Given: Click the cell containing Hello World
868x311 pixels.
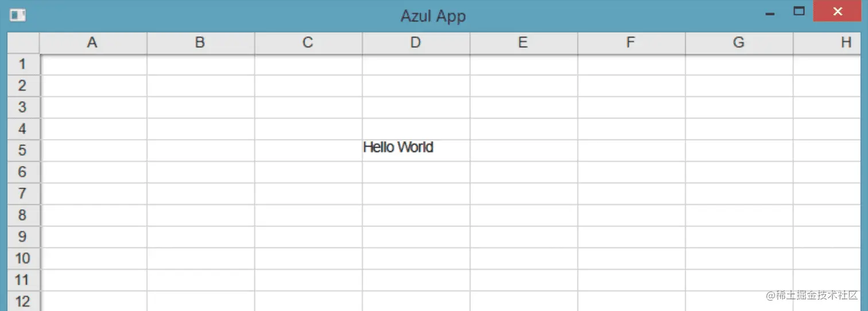Looking at the screenshot, I should coord(416,151).
